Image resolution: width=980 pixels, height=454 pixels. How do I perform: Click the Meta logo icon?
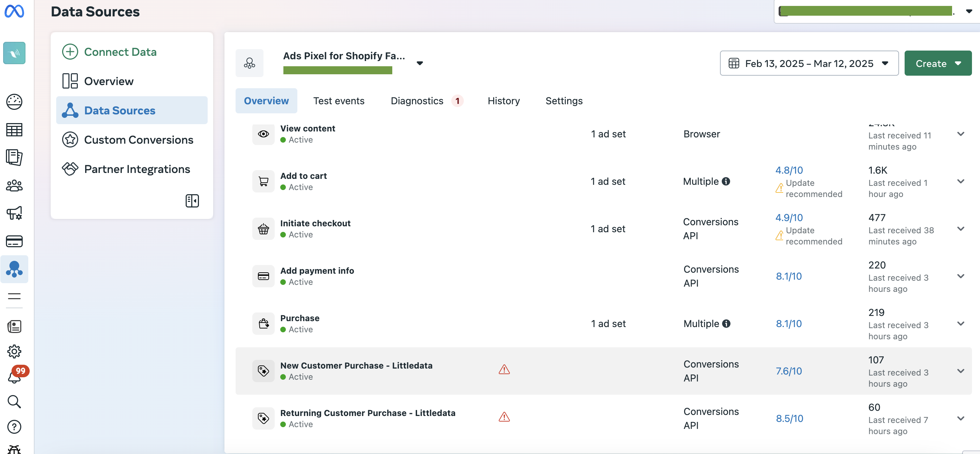14,12
